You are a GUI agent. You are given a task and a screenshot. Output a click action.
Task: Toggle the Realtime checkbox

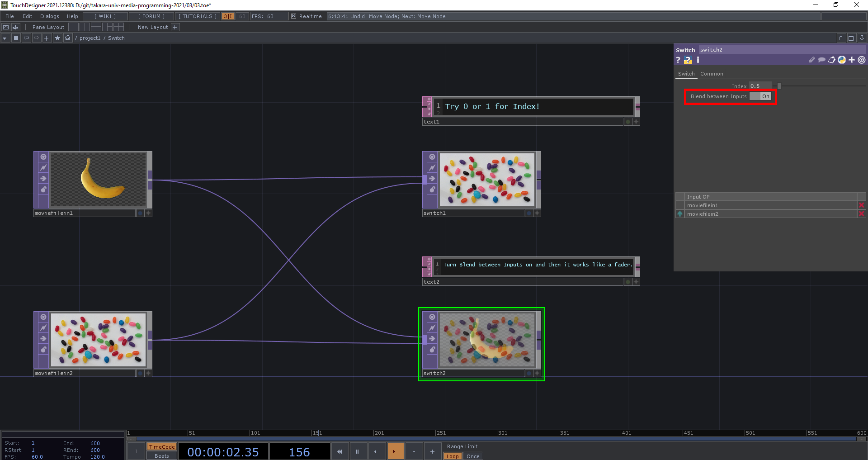coord(293,16)
